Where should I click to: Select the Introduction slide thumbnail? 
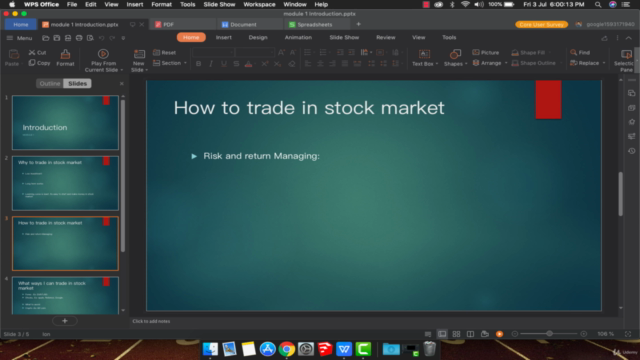[65, 122]
